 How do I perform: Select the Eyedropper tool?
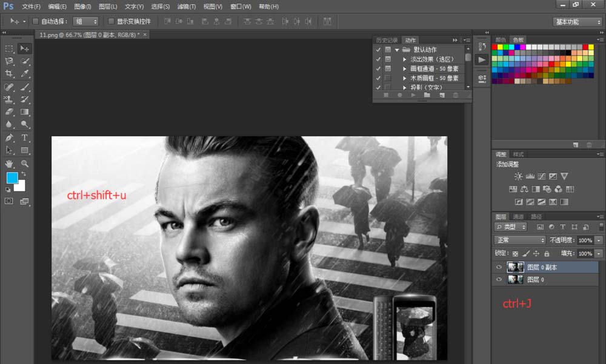point(25,74)
